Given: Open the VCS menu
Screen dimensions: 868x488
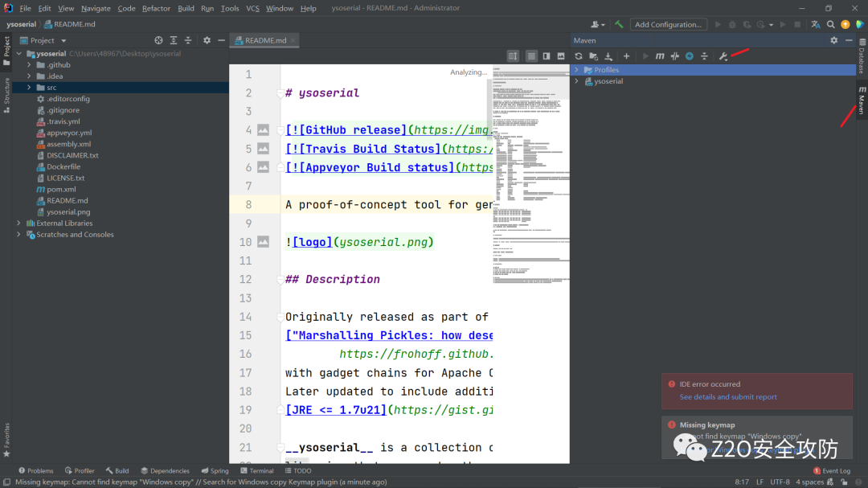Looking at the screenshot, I should [252, 8].
